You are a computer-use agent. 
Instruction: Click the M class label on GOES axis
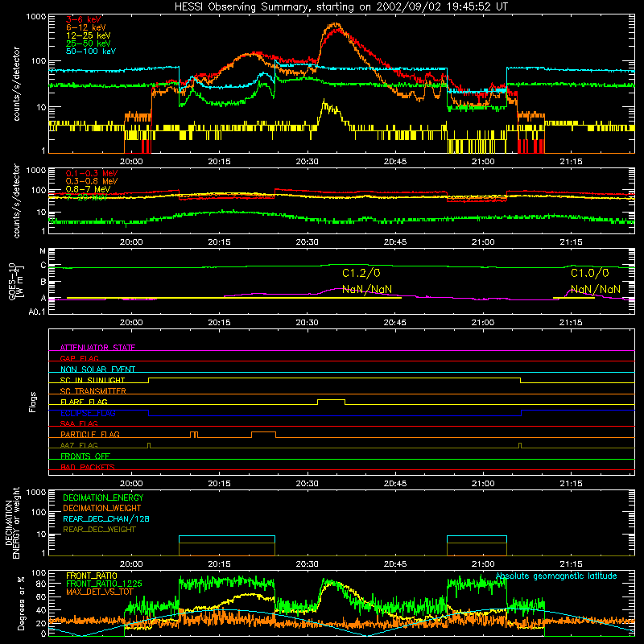[x=43, y=251]
